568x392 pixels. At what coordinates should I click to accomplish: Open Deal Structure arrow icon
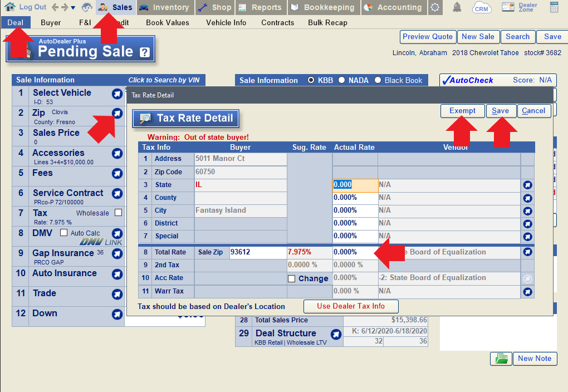pyautogui.click(x=336, y=334)
